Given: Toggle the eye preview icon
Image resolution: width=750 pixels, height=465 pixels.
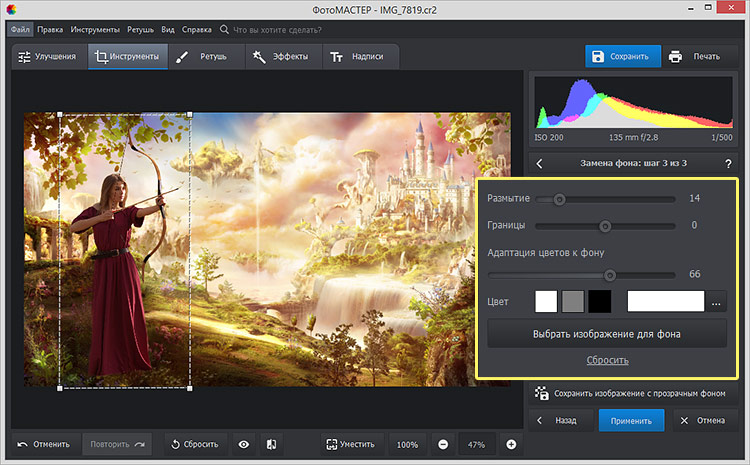Looking at the screenshot, I should point(243,444).
